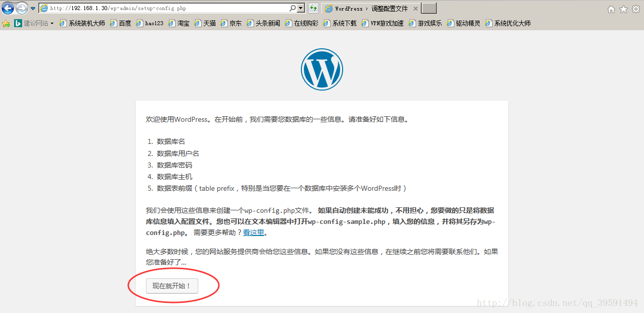Click the add to favorites bar star icon
Image resolution: width=644 pixels, height=313 pixels.
tap(7, 23)
